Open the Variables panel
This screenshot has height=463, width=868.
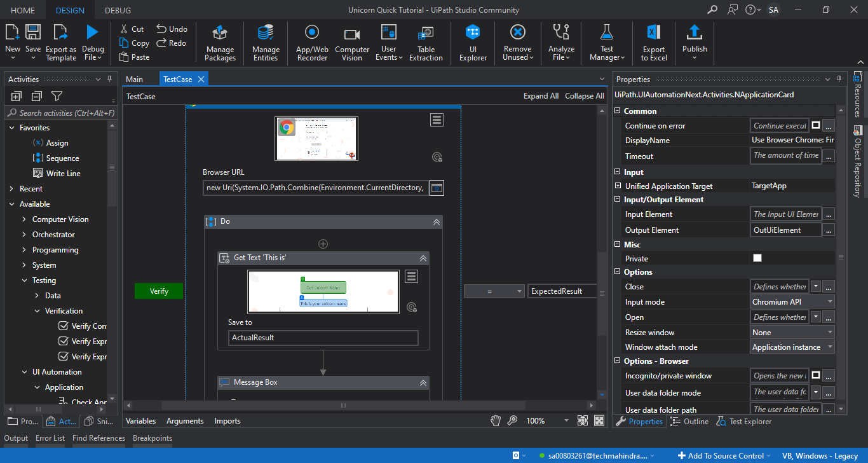coord(140,421)
